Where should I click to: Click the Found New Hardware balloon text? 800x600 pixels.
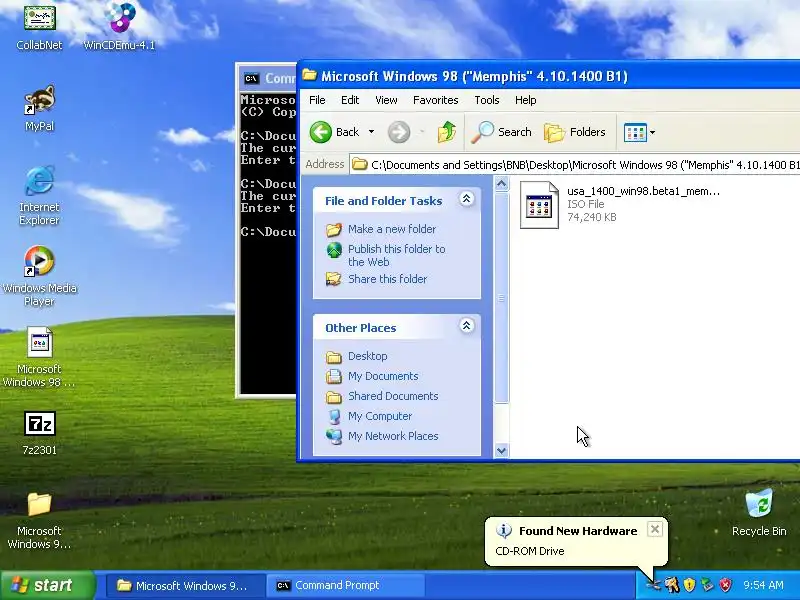pyautogui.click(x=530, y=551)
